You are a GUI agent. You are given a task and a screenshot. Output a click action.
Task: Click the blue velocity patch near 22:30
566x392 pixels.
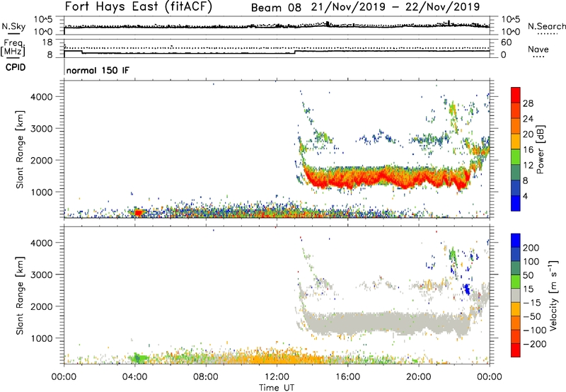click(467, 289)
